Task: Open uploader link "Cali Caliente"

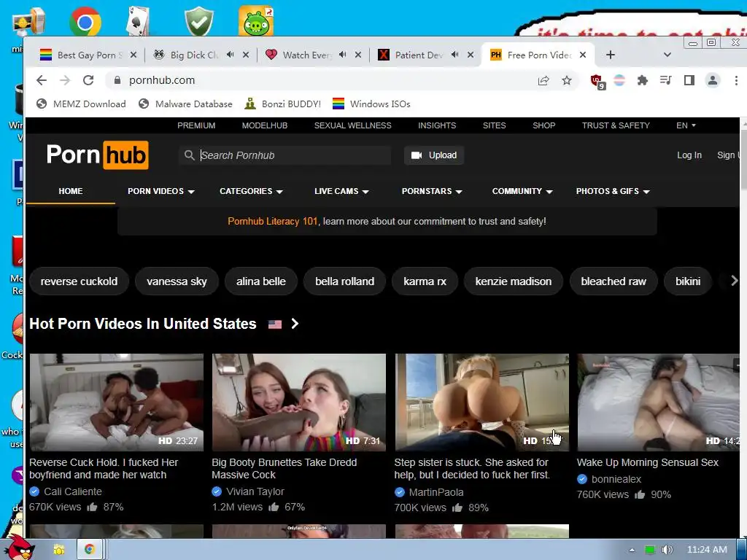Action: coord(73,491)
